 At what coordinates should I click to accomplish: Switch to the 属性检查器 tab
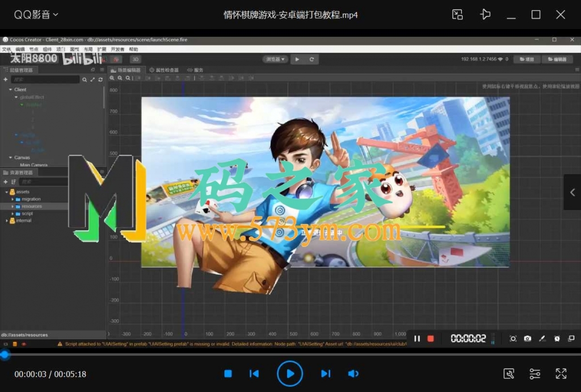tap(164, 70)
